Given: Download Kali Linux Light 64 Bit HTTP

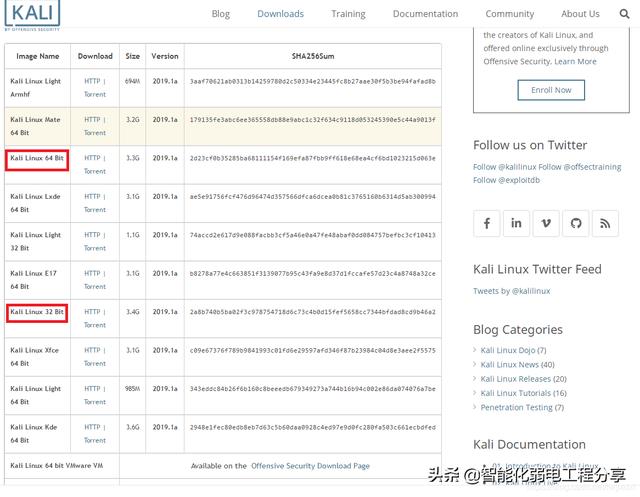Looking at the screenshot, I should (92, 389).
